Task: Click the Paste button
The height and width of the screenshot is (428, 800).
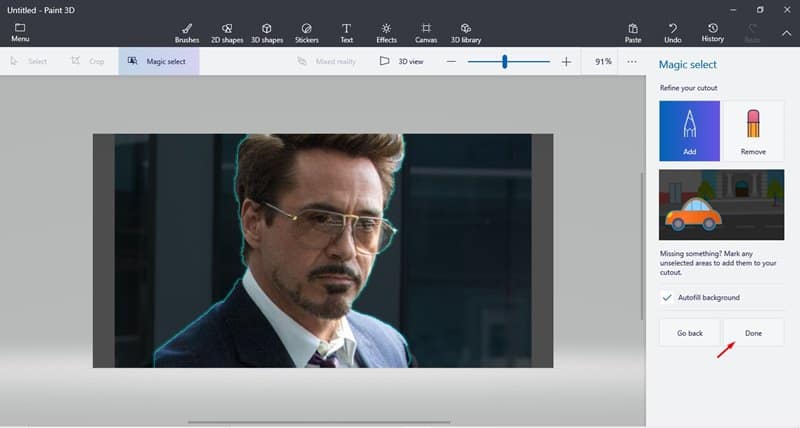Action: (x=633, y=33)
